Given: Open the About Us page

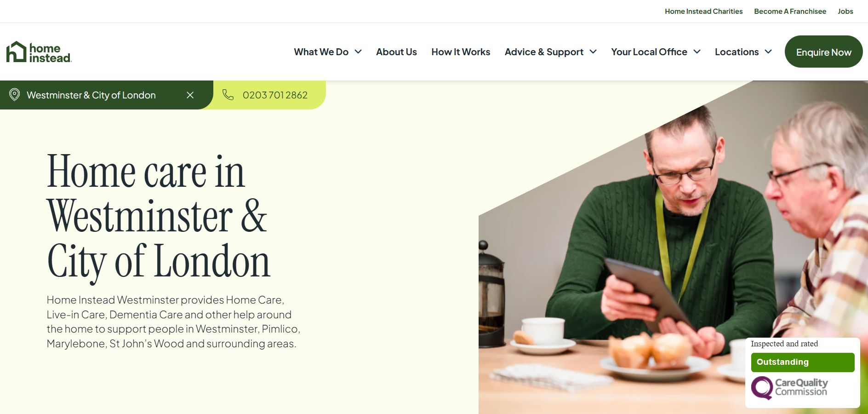Looking at the screenshot, I should tap(396, 52).
